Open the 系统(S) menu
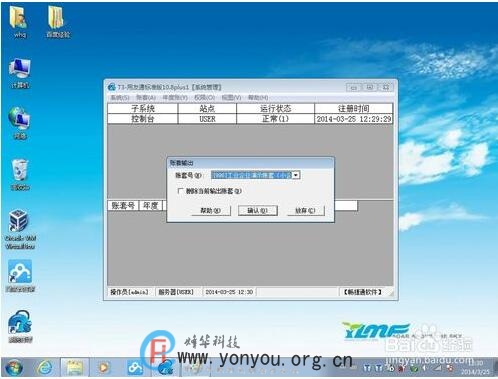Screen dimensions: 498x379 (120, 98)
